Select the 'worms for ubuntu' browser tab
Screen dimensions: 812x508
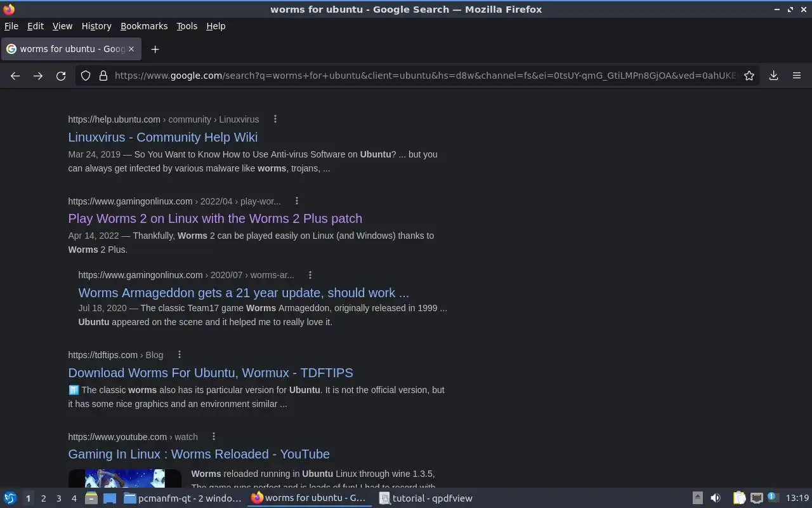click(70, 49)
